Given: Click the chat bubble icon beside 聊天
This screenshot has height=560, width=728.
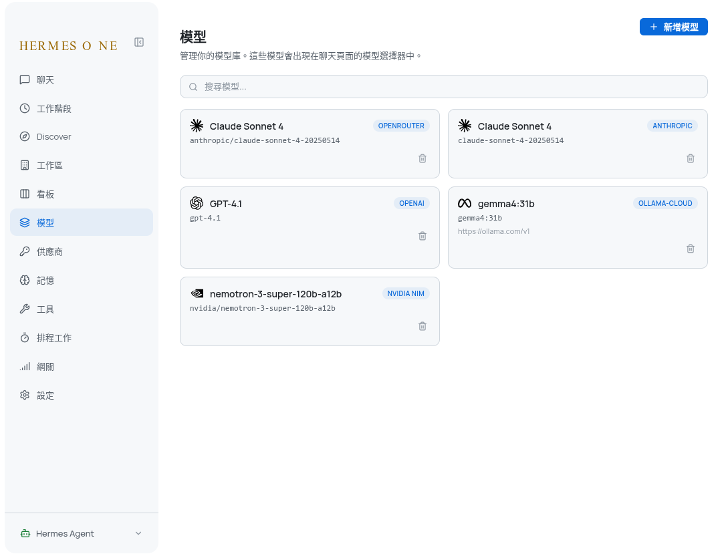Looking at the screenshot, I should pyautogui.click(x=25, y=80).
